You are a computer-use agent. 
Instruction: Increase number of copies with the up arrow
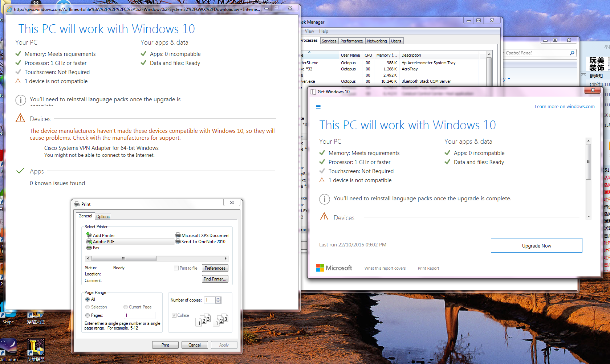coord(218,298)
